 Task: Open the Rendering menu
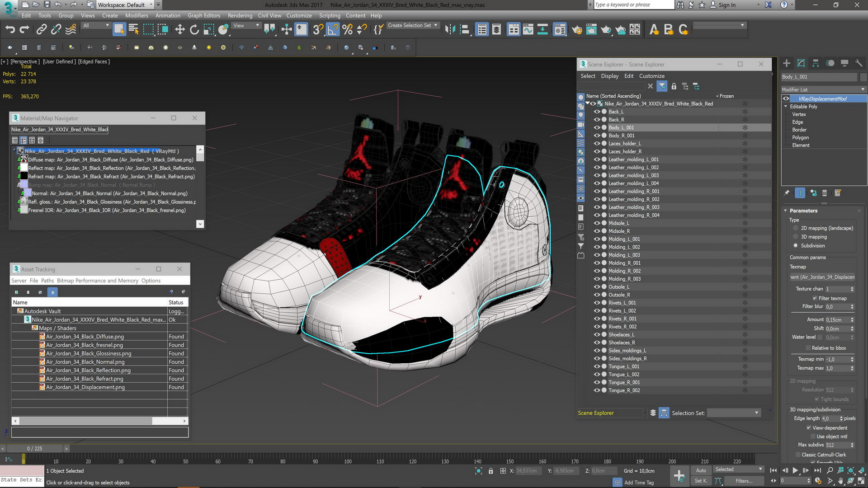(x=240, y=15)
